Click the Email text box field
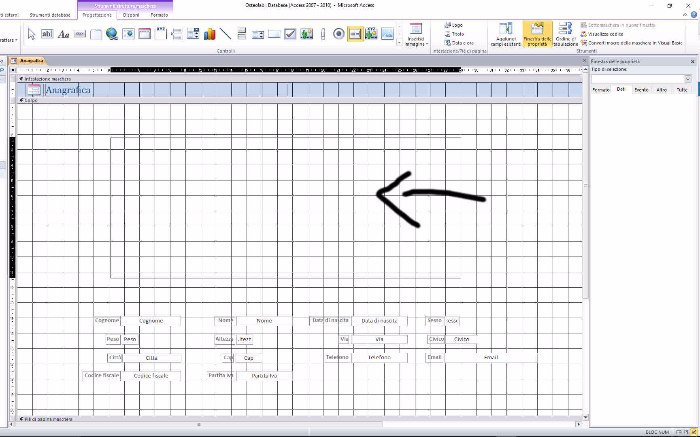700x437 pixels. point(491,357)
